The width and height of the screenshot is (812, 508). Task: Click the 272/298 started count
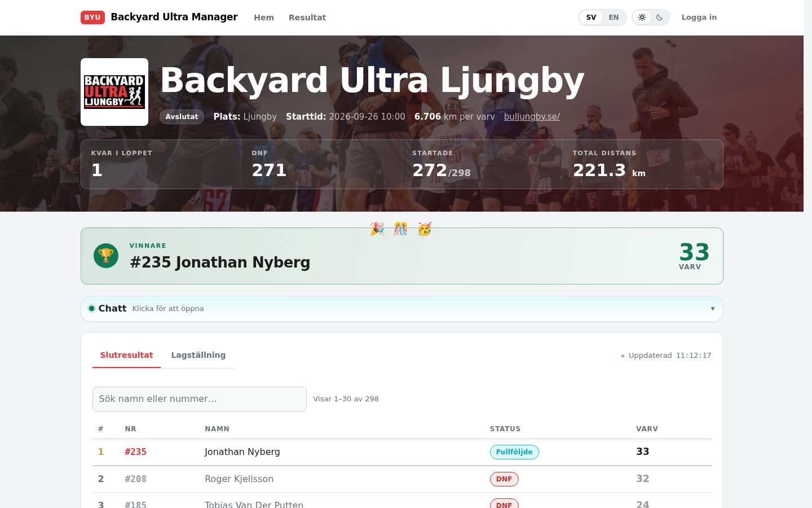pos(441,170)
